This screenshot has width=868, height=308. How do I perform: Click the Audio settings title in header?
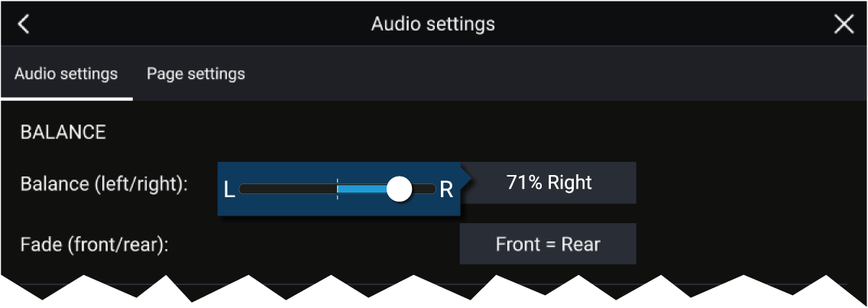[x=433, y=24]
